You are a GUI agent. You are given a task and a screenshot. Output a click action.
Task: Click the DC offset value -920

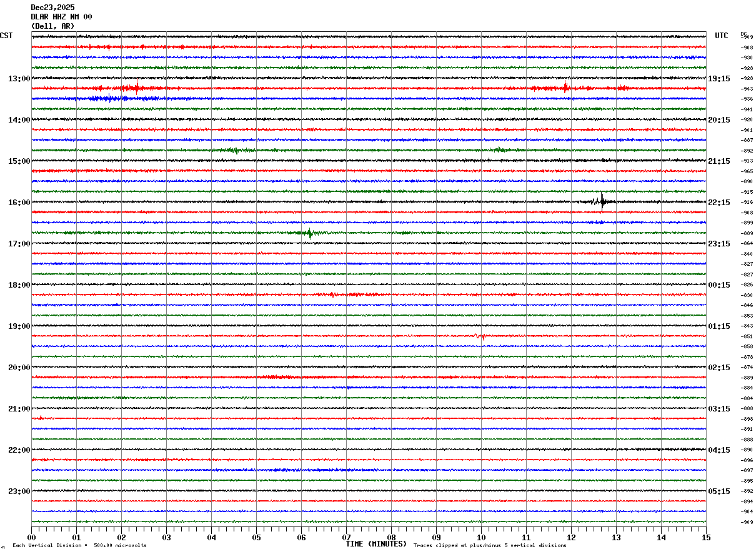pyautogui.click(x=747, y=119)
